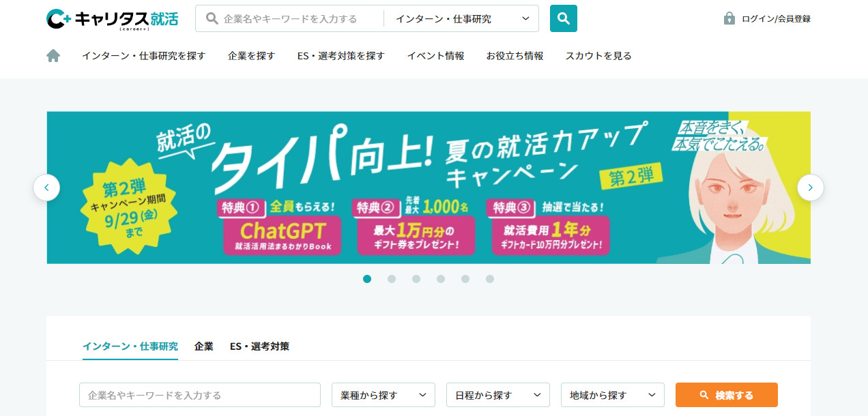Click the teal search magnifier button

click(563, 18)
